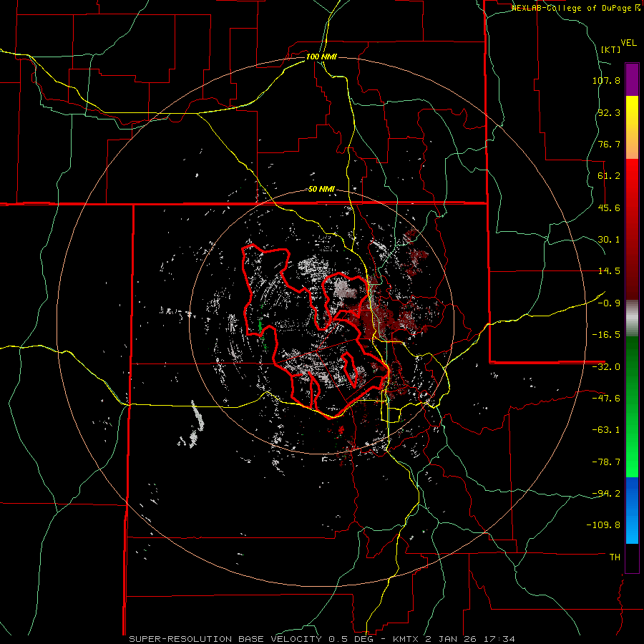Click the yellow-orange segment of the color bar
644x644 pixels.
(632, 127)
